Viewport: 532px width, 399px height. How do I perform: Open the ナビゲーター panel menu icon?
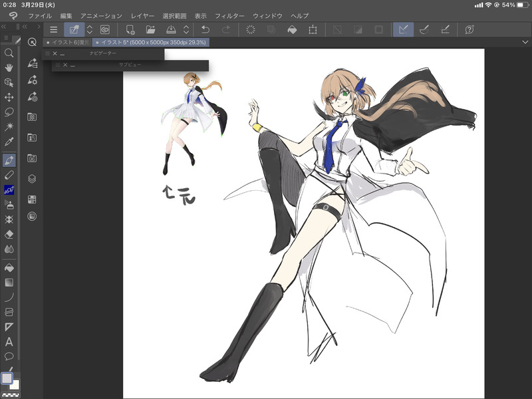pos(47,53)
